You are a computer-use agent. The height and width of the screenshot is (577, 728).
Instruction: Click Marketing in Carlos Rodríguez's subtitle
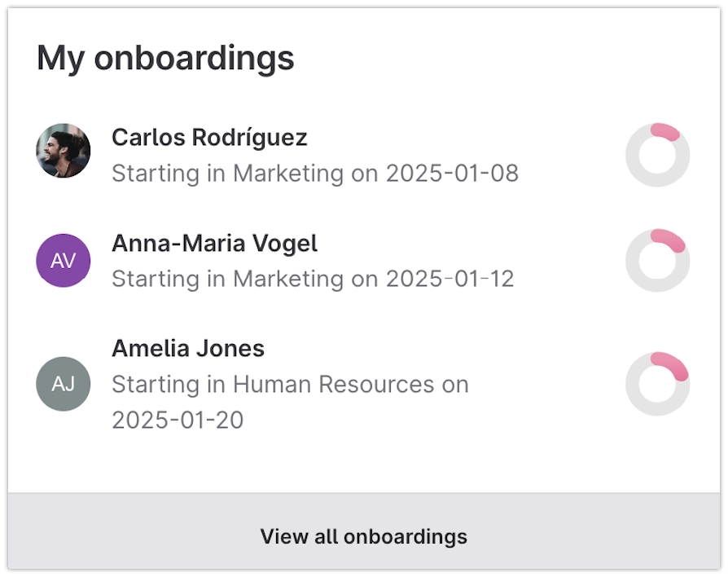click(288, 174)
